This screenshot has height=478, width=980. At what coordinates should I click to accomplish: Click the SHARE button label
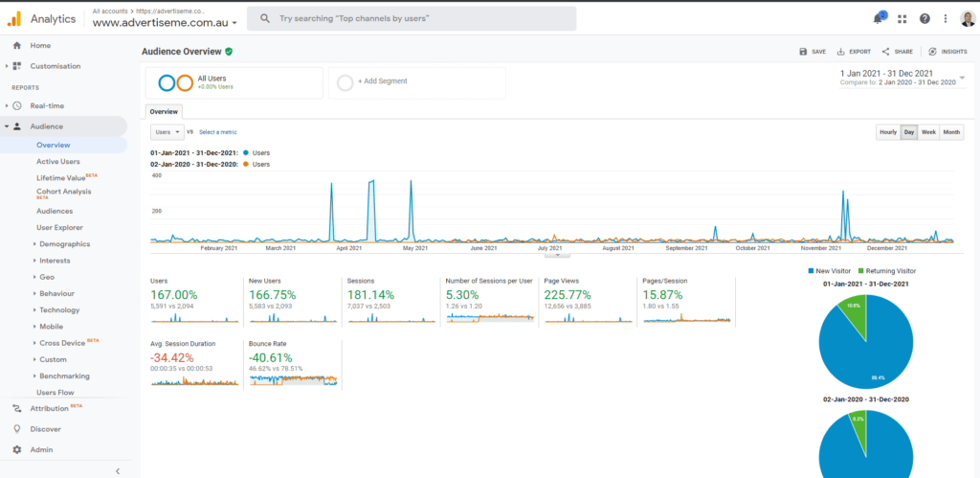(903, 52)
